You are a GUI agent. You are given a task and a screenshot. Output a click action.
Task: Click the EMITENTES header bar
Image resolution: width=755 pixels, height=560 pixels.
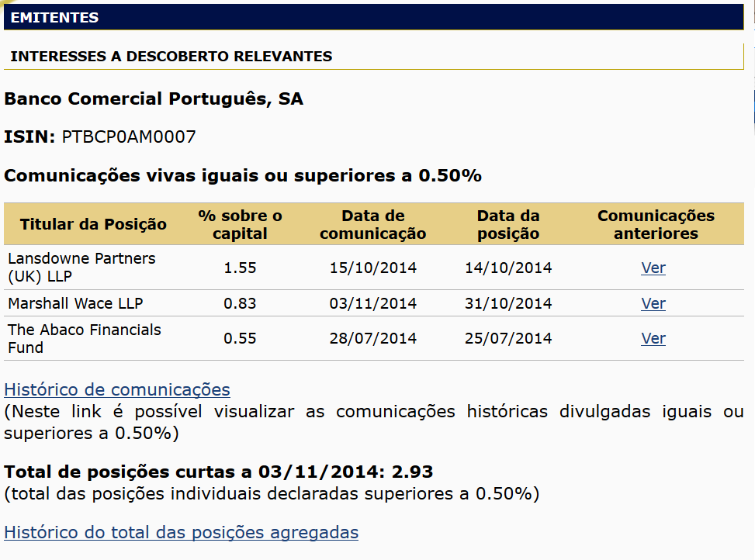(x=374, y=17)
